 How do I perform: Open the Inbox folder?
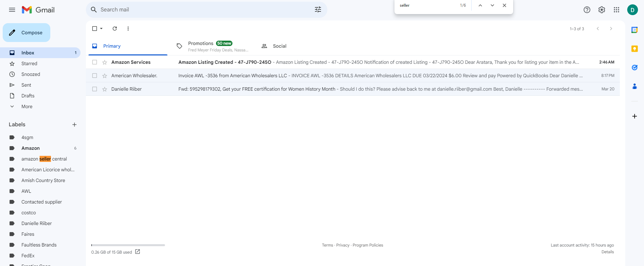(40, 53)
